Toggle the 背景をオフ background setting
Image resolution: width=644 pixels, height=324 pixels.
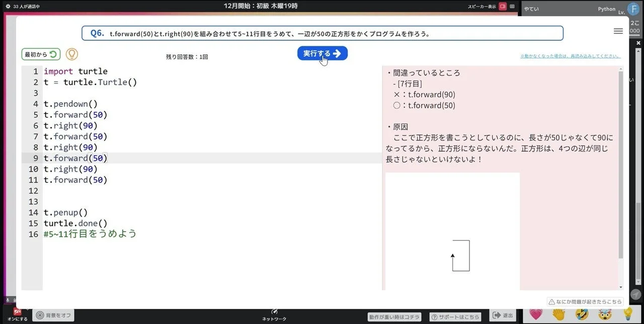click(x=53, y=315)
